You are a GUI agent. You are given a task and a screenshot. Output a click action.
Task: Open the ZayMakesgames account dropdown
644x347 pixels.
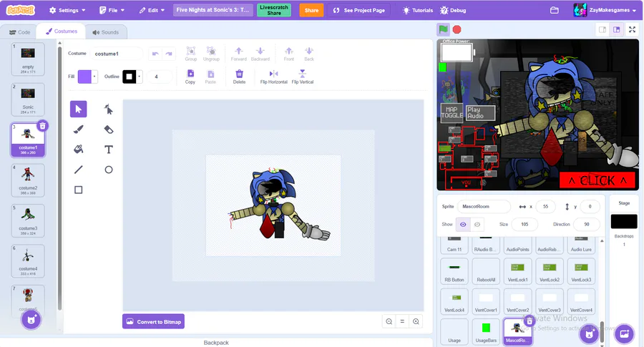605,10
